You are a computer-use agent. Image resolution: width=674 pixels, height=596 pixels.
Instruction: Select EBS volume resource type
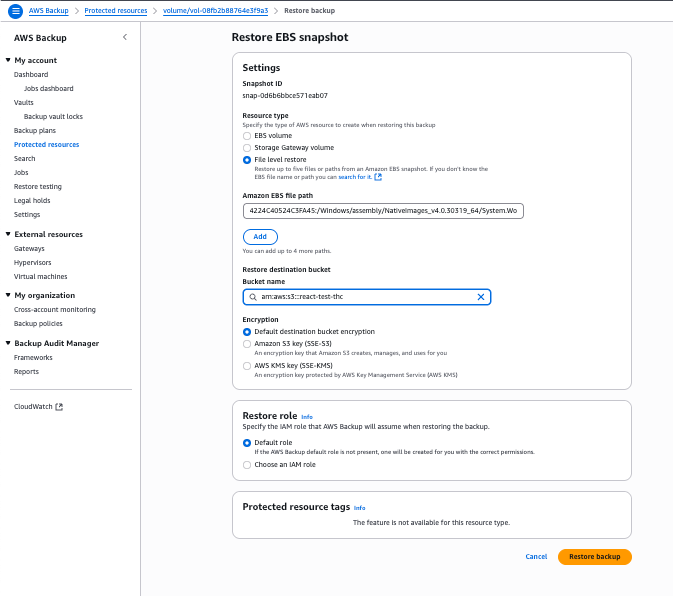click(247, 136)
